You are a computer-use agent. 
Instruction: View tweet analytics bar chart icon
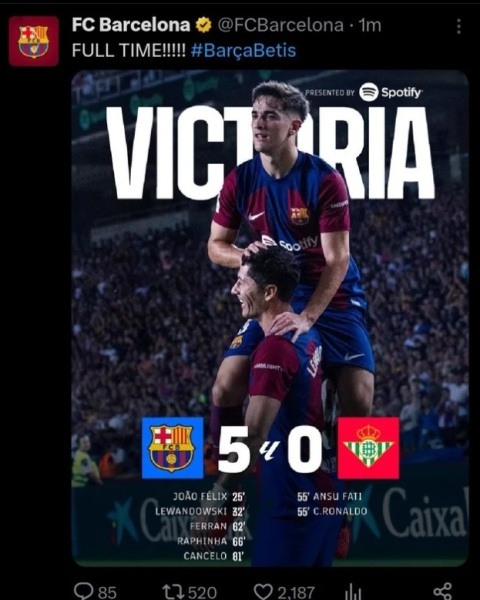click(353, 592)
